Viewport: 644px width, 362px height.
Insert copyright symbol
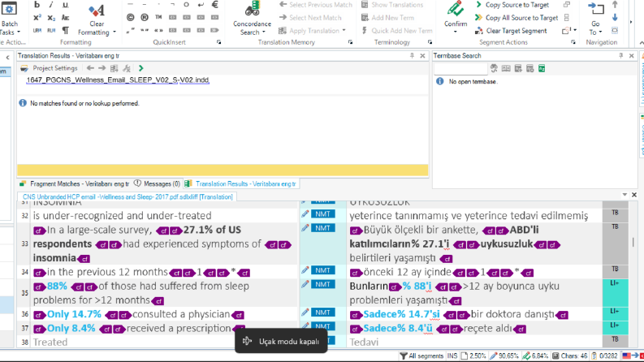click(x=130, y=17)
